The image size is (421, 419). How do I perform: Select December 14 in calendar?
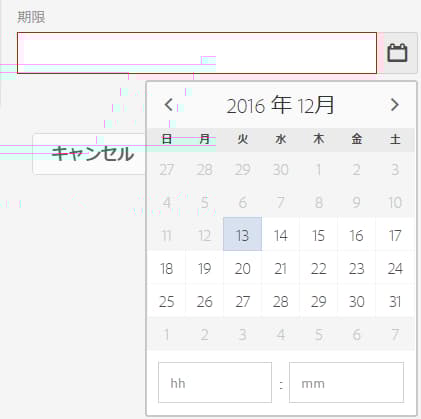click(x=281, y=234)
